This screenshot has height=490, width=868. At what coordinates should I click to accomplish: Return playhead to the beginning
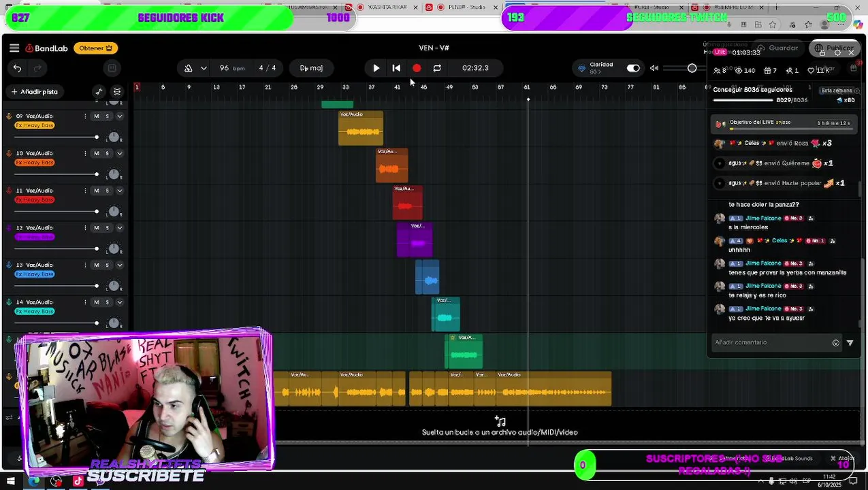pos(396,68)
